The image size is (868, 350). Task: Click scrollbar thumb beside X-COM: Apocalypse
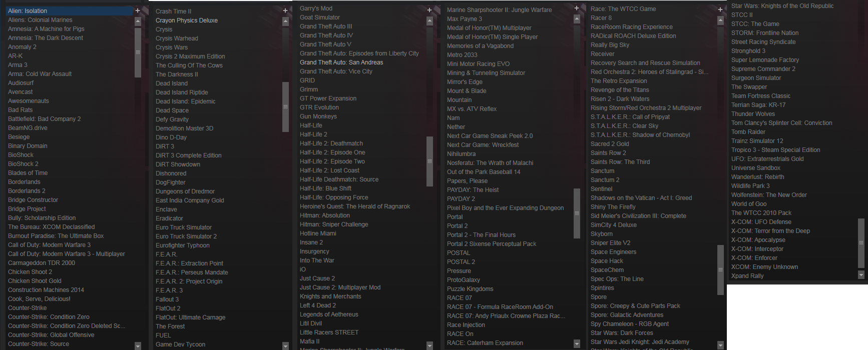pyautogui.click(x=861, y=242)
